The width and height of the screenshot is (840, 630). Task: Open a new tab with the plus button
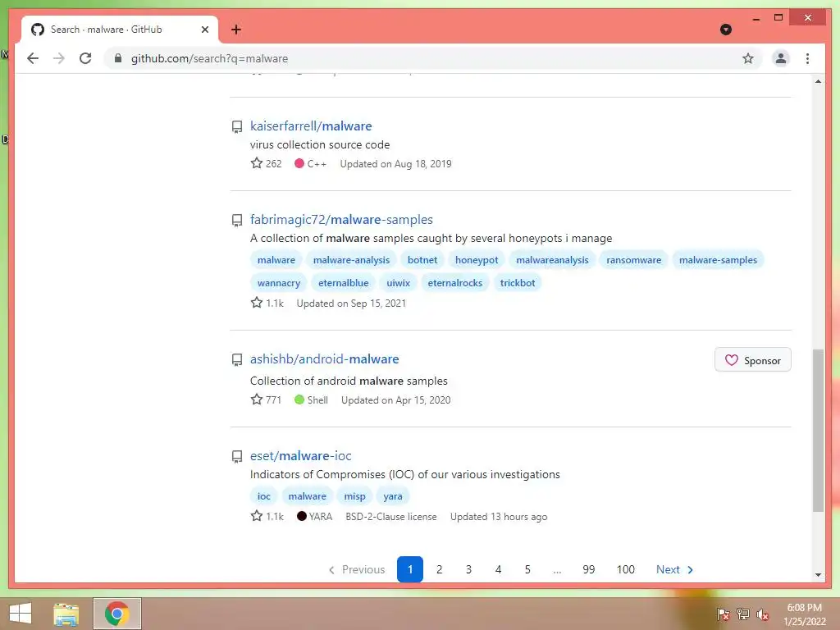coord(235,30)
